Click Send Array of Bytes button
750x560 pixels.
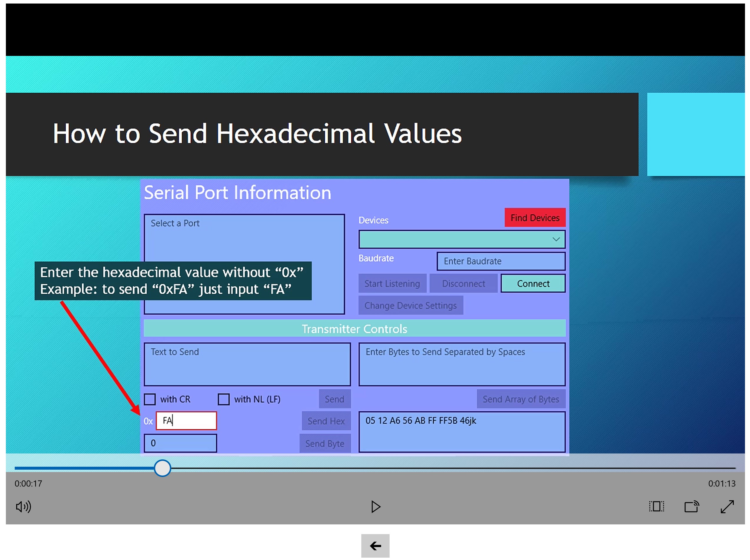[x=520, y=399]
